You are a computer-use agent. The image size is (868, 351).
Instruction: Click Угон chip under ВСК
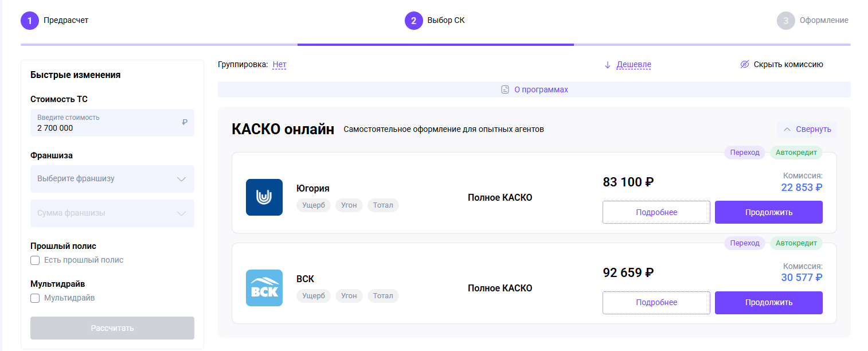(349, 296)
